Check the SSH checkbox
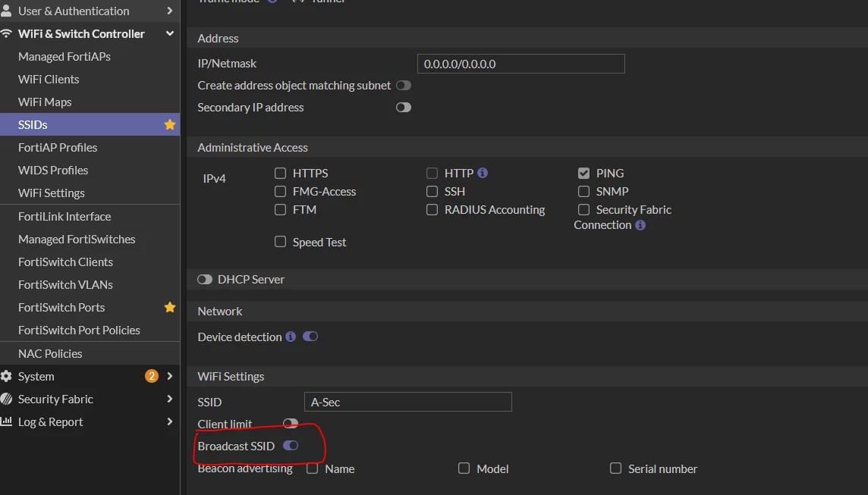Viewport: 868px width, 495px height. click(x=432, y=191)
